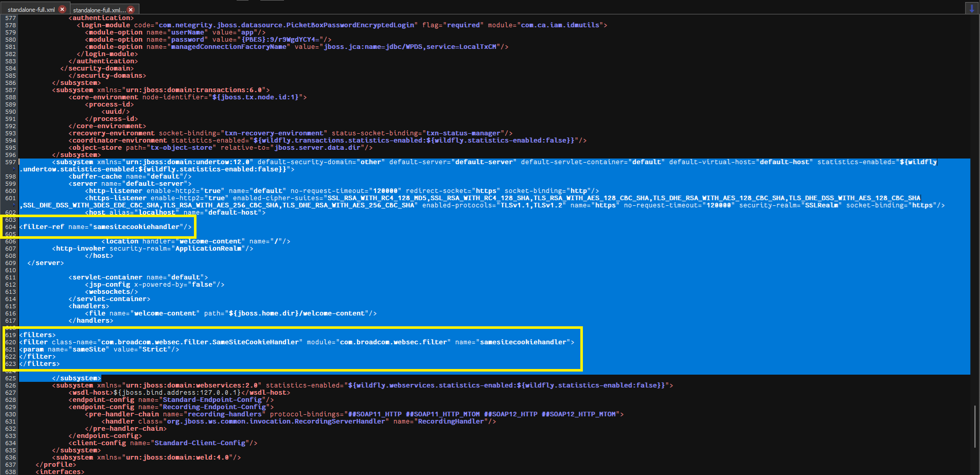Screen dimensions: 980x475
Task: Click the buffer-cache name="default" line
Action: (130, 177)
